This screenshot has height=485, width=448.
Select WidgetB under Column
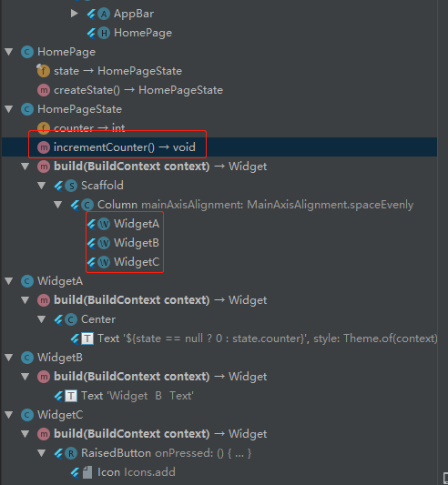click(128, 243)
